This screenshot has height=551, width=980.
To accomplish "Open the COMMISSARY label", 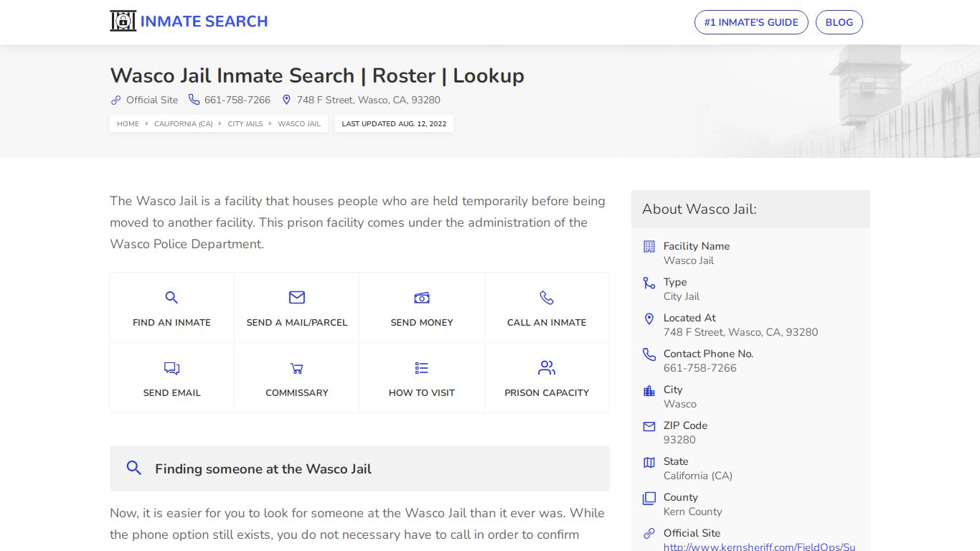I will pyautogui.click(x=297, y=392).
